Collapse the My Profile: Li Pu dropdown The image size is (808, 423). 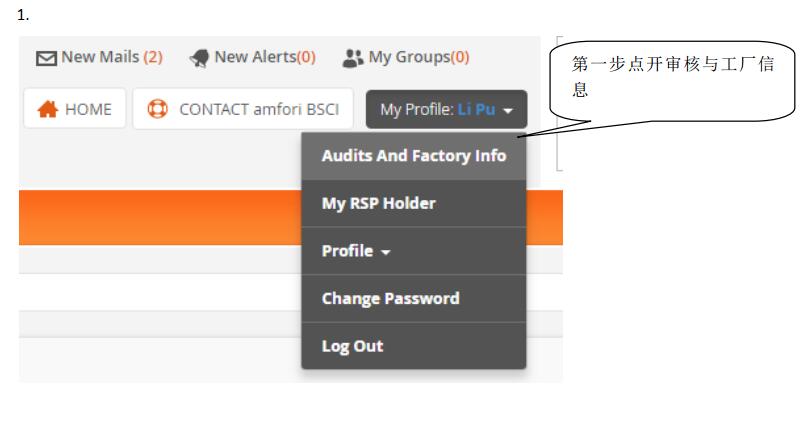click(x=446, y=109)
